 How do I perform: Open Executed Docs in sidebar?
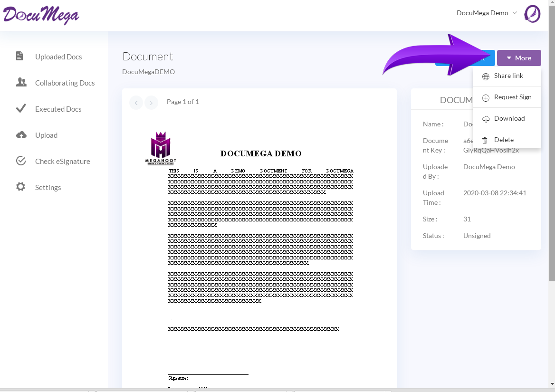tap(58, 109)
